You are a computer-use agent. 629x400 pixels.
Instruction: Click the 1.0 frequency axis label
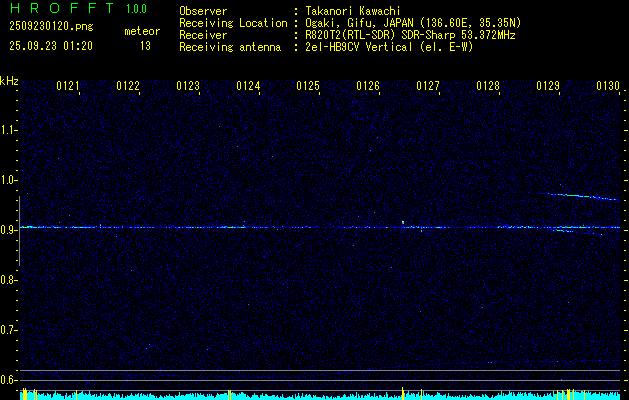(9, 180)
